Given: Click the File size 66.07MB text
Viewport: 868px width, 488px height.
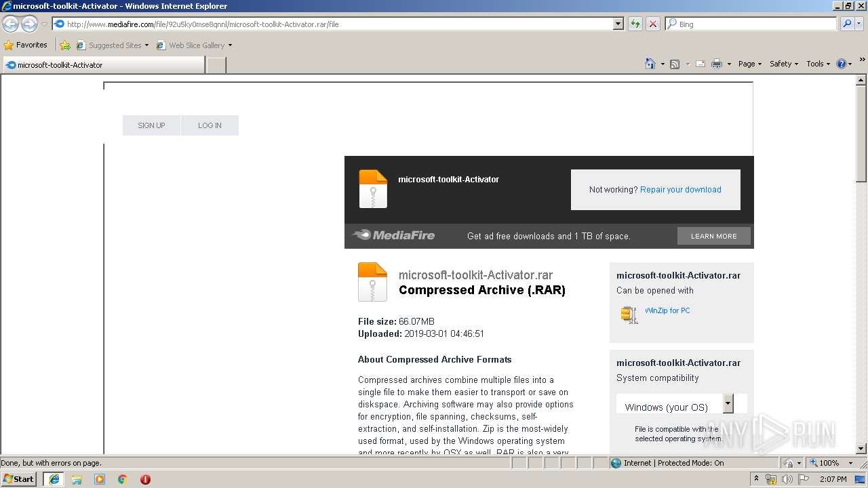Looking at the screenshot, I should [396, 321].
